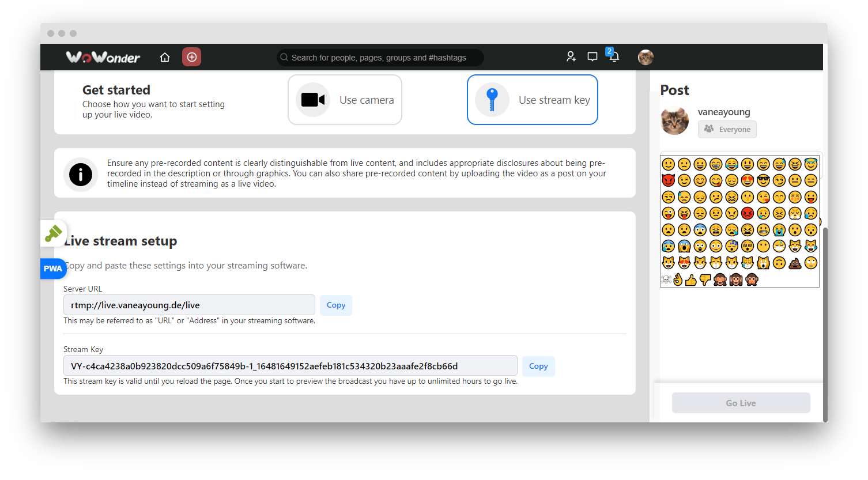Open the green paint roller side tab

[53, 233]
